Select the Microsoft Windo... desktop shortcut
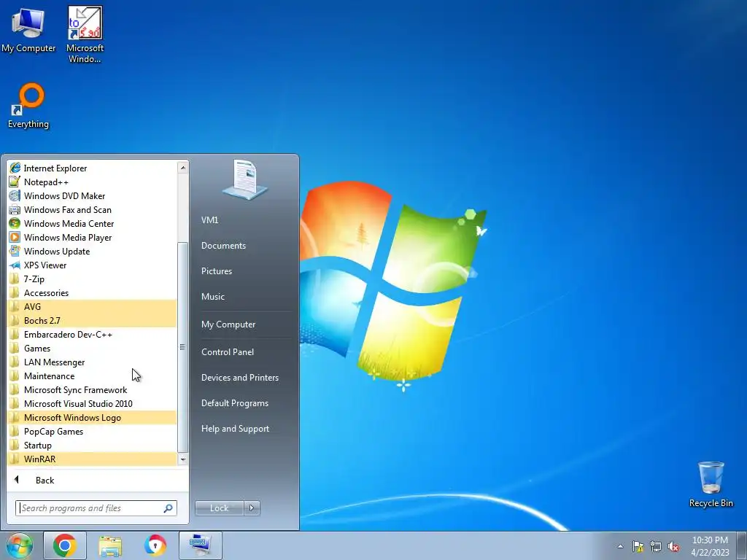747x560 pixels. click(x=85, y=34)
